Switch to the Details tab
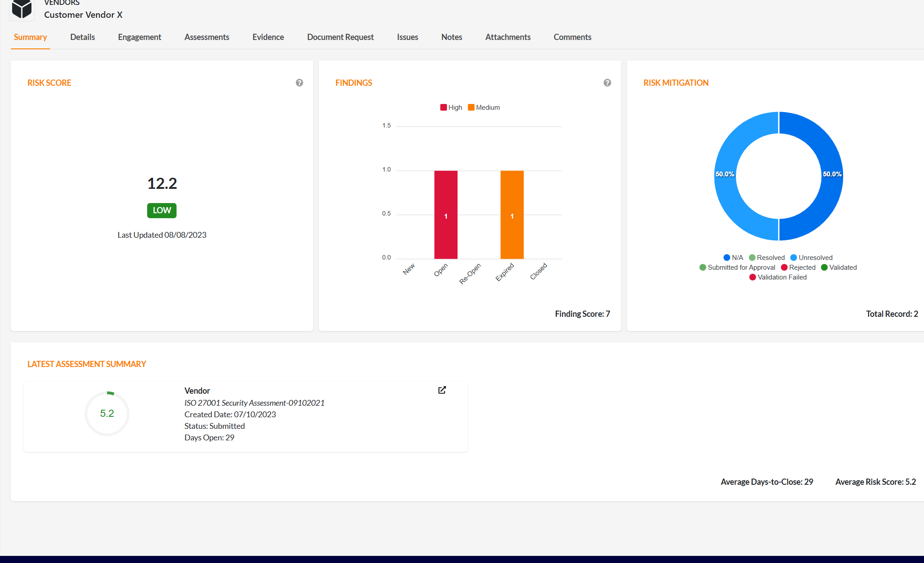Viewport: 924px width, 563px height. [x=82, y=37]
